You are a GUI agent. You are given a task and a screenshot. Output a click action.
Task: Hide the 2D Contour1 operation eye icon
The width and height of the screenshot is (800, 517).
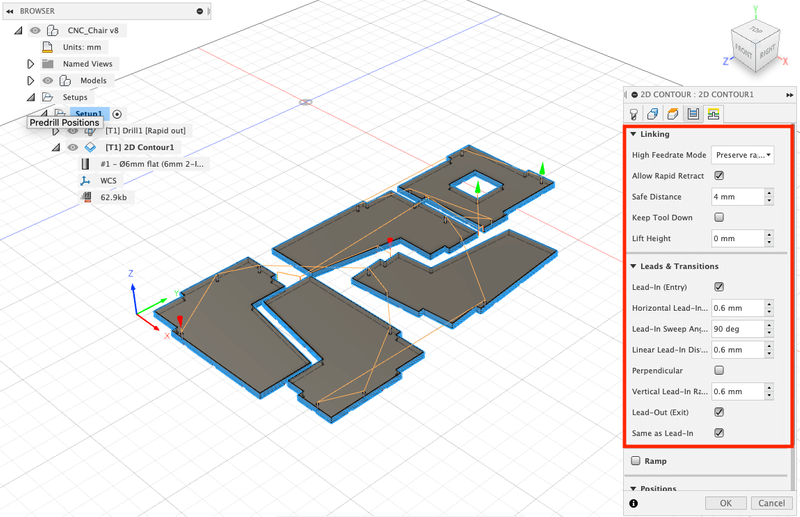click(x=73, y=147)
